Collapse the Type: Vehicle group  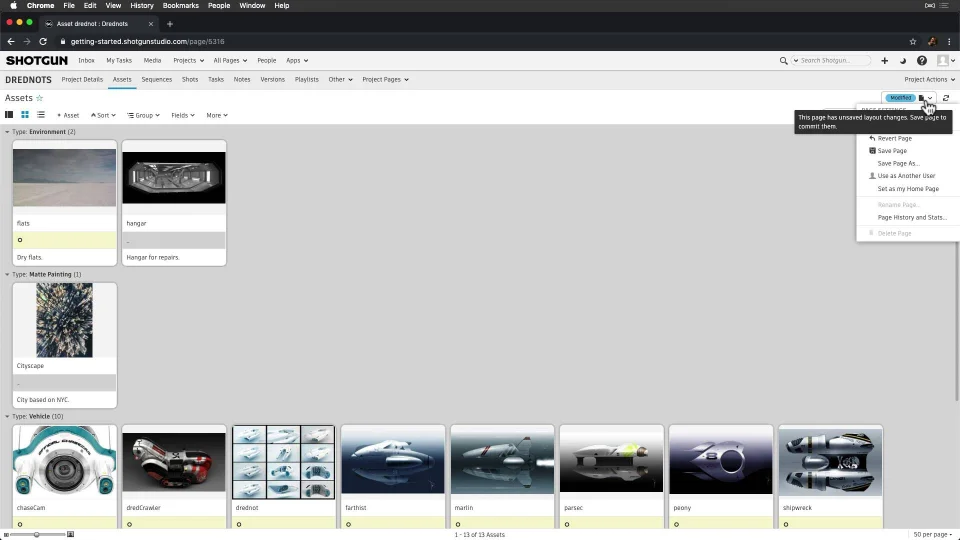[x=8, y=416]
